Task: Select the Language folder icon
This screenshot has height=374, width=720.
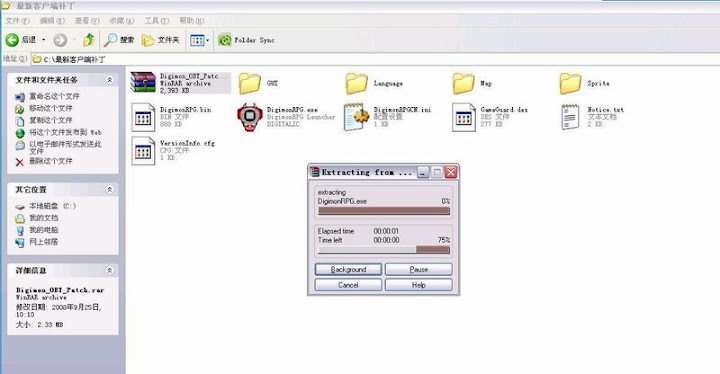Action: pyautogui.click(x=357, y=84)
